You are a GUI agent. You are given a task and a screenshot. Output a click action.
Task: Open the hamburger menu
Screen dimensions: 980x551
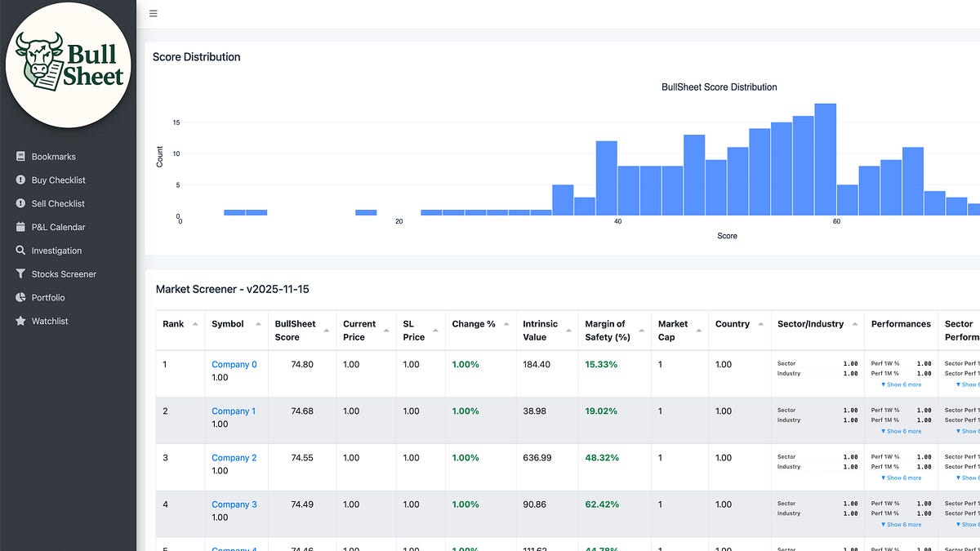(153, 13)
